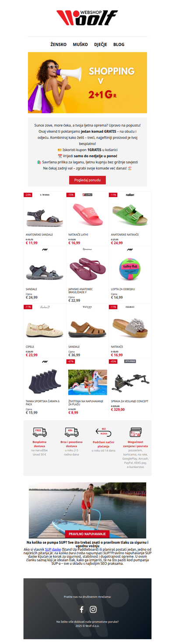Open the BLOG menu item
This screenshot has width=175, height=644.
pyautogui.click(x=119, y=44)
